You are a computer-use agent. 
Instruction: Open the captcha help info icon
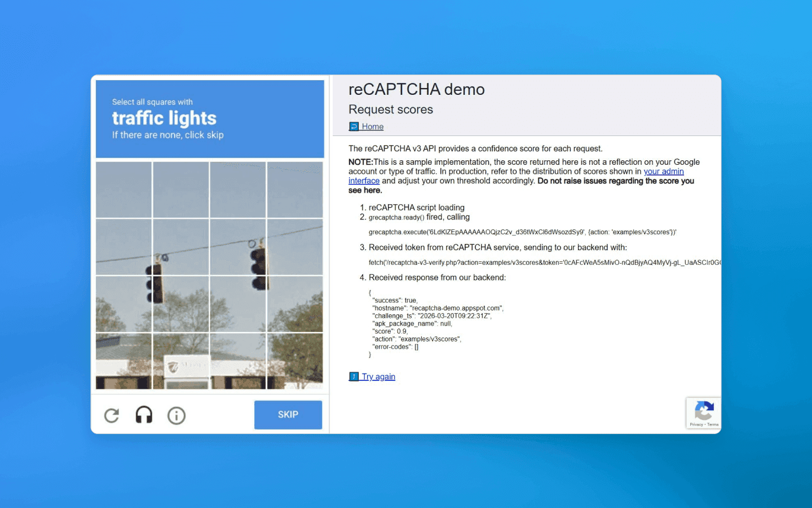(x=176, y=415)
